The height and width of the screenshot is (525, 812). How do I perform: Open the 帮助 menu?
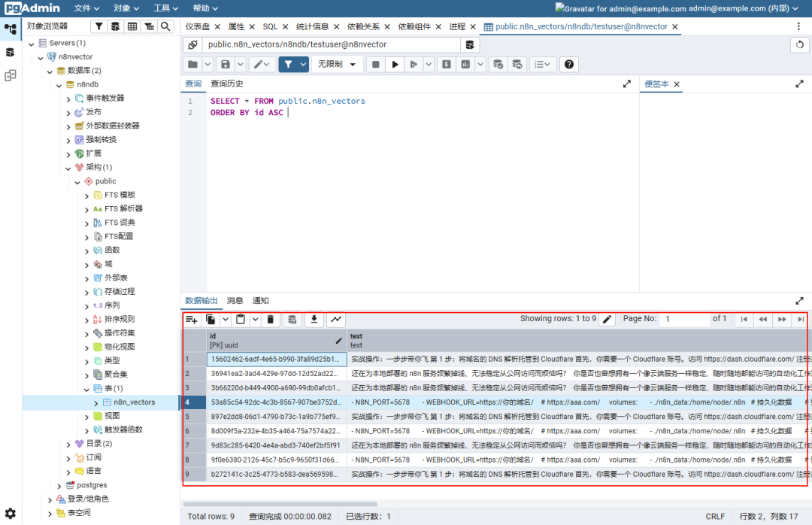coord(205,8)
